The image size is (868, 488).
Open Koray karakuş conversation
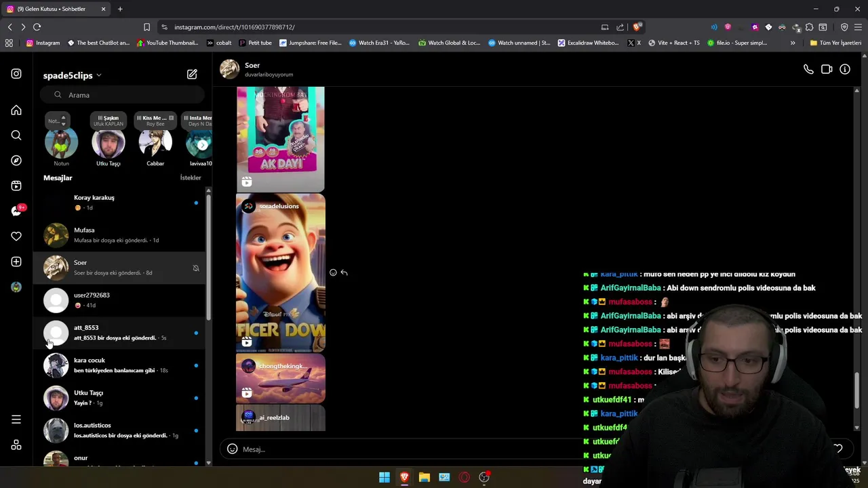click(119, 203)
